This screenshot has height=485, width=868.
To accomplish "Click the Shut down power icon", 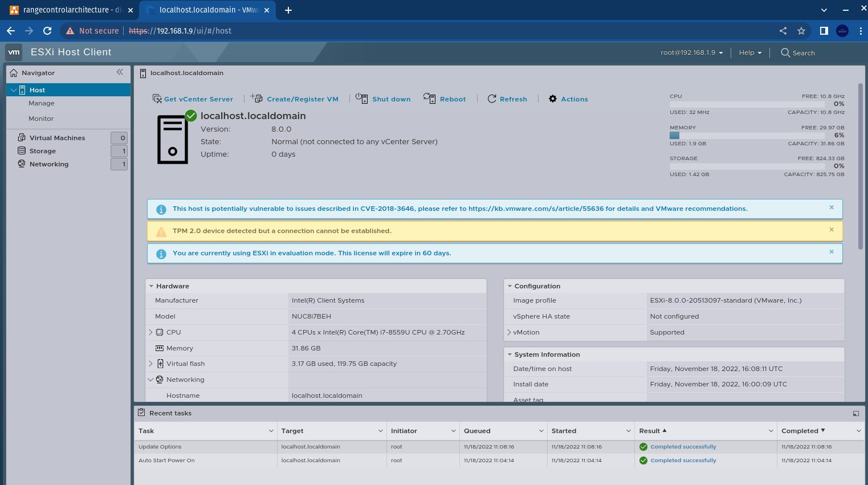I will pos(362,98).
